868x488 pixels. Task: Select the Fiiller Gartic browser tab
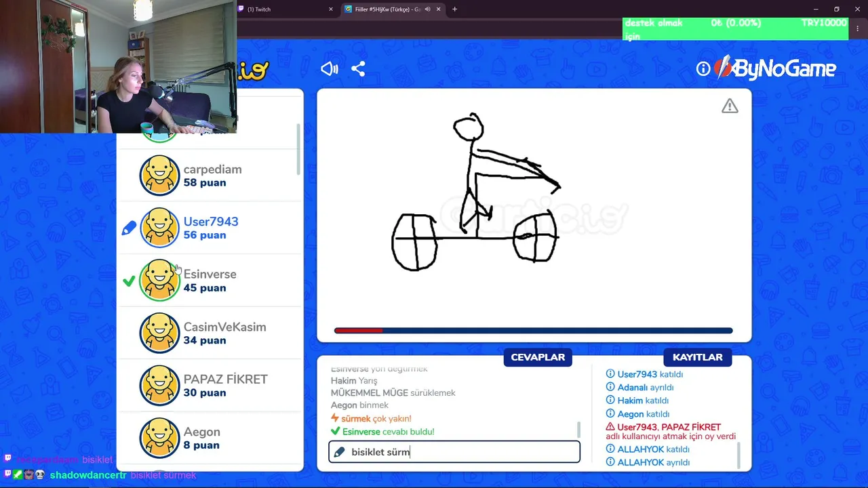[392, 9]
